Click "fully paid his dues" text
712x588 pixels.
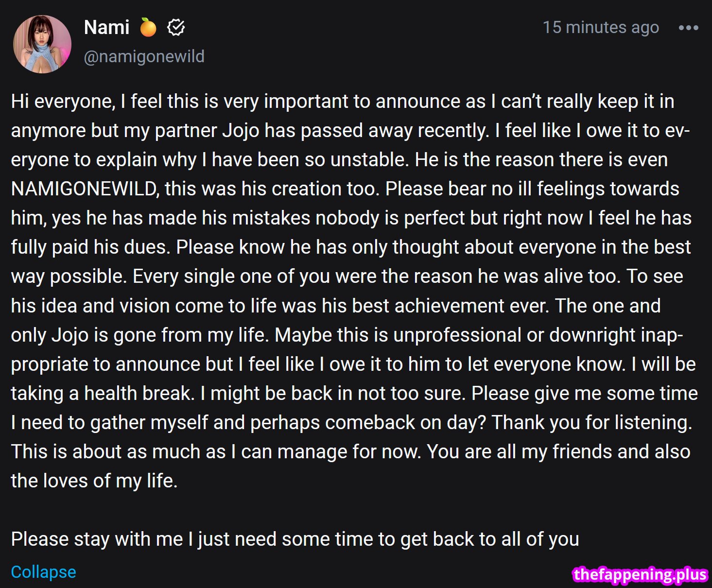pyautogui.click(x=90, y=247)
